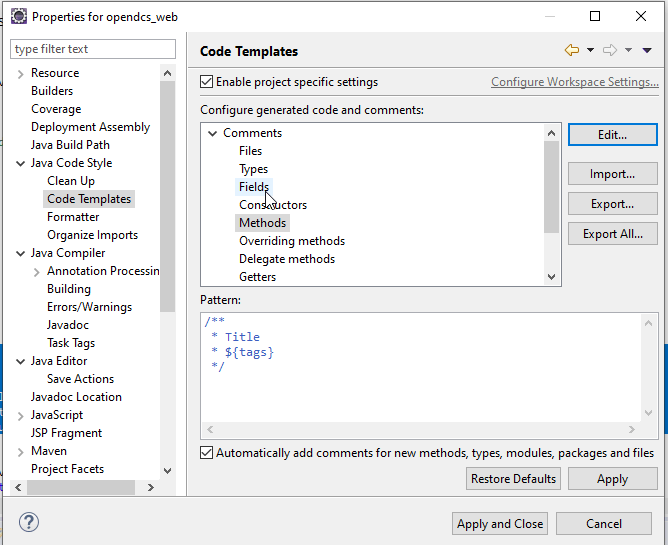Select Delegate methods template
The height and width of the screenshot is (545, 668).
pyautogui.click(x=287, y=259)
